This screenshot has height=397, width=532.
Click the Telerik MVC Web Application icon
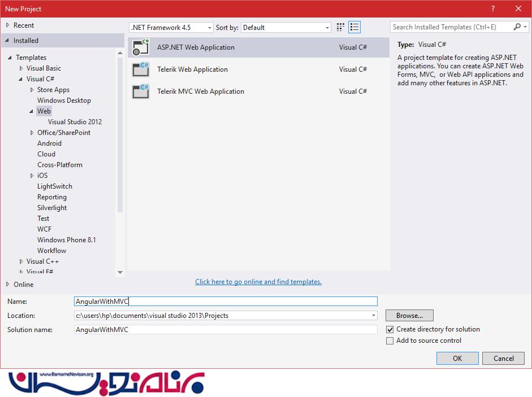tap(140, 91)
